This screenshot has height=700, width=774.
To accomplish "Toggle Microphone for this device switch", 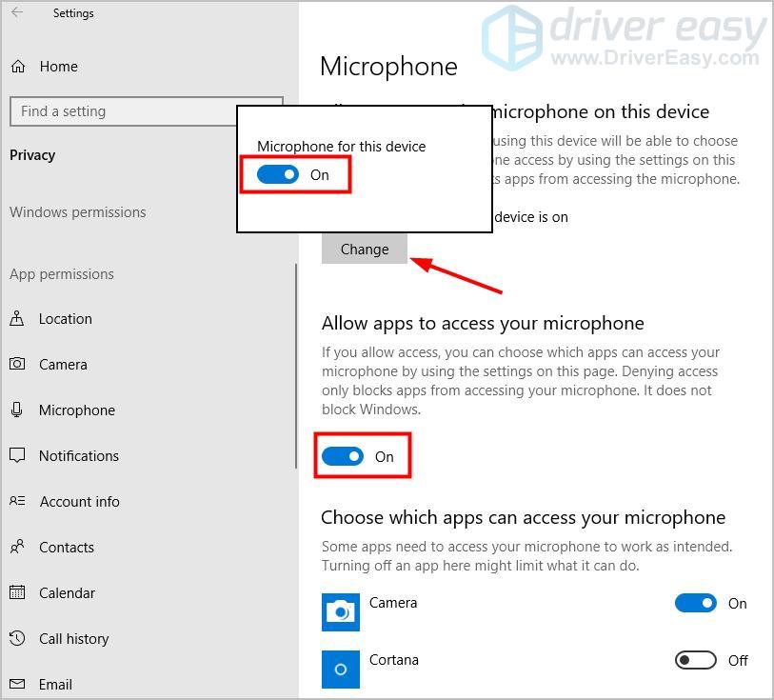I will 277,174.
